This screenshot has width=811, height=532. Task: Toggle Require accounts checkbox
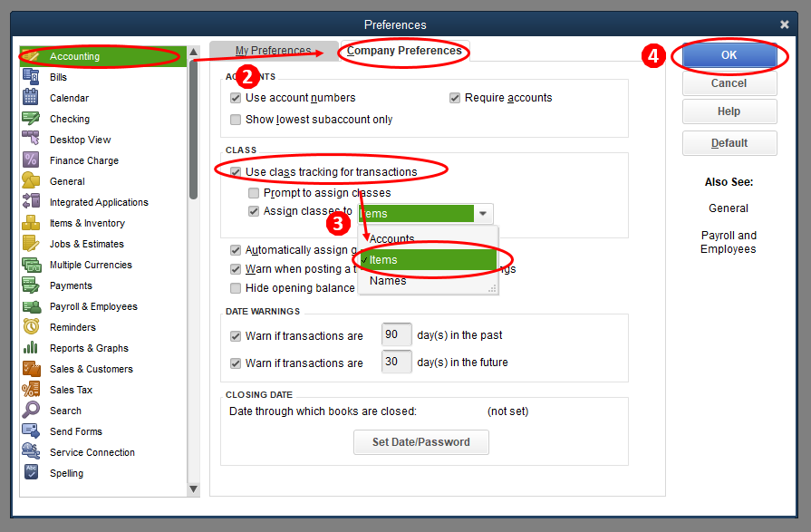click(455, 98)
